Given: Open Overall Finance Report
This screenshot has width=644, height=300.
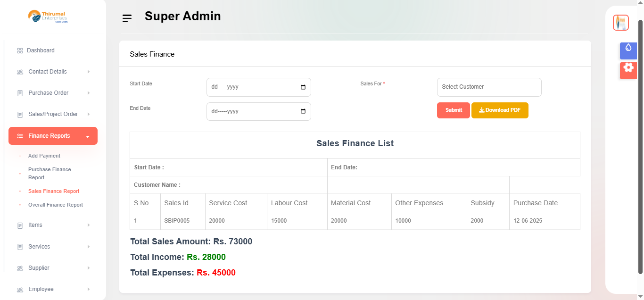Looking at the screenshot, I should point(56,205).
